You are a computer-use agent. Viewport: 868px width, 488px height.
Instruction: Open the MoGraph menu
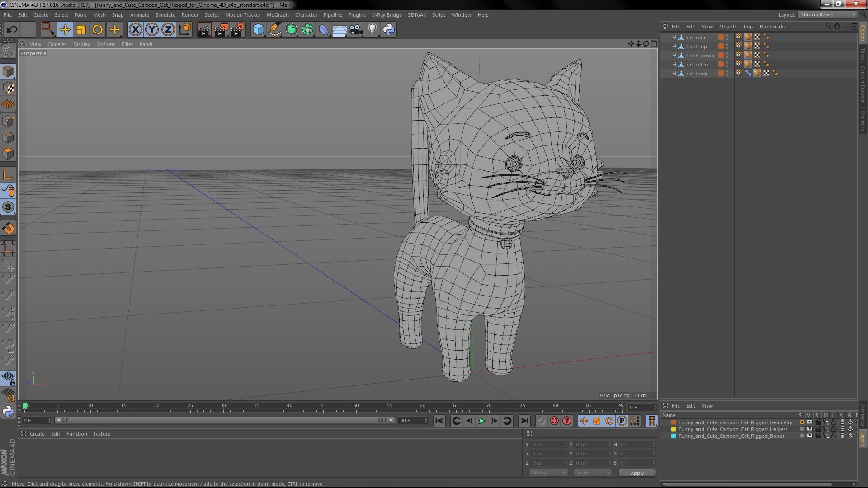tap(278, 15)
